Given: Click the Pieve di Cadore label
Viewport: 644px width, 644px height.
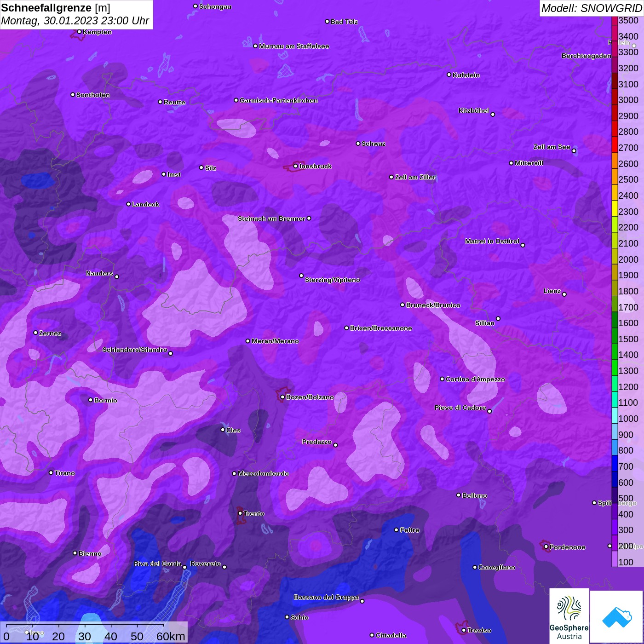Looking at the screenshot, I should click(460, 408).
